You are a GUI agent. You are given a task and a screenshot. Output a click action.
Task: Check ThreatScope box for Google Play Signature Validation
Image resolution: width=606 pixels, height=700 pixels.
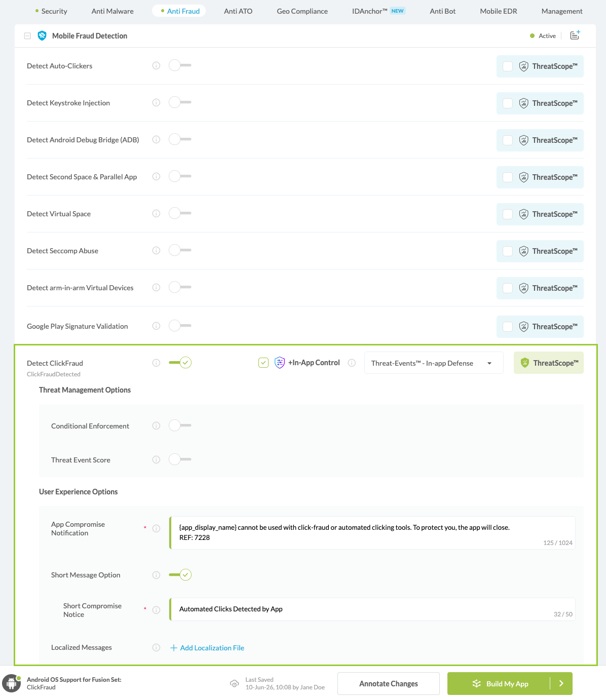[x=508, y=327]
